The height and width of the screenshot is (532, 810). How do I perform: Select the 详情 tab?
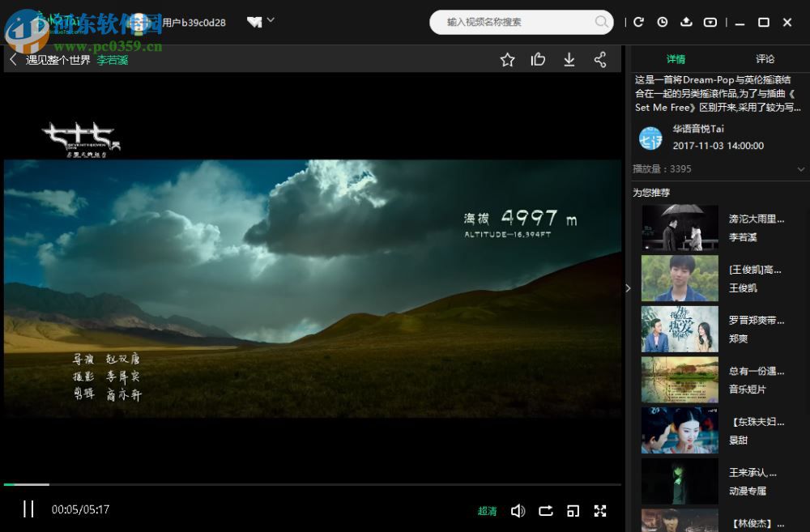pyautogui.click(x=676, y=59)
